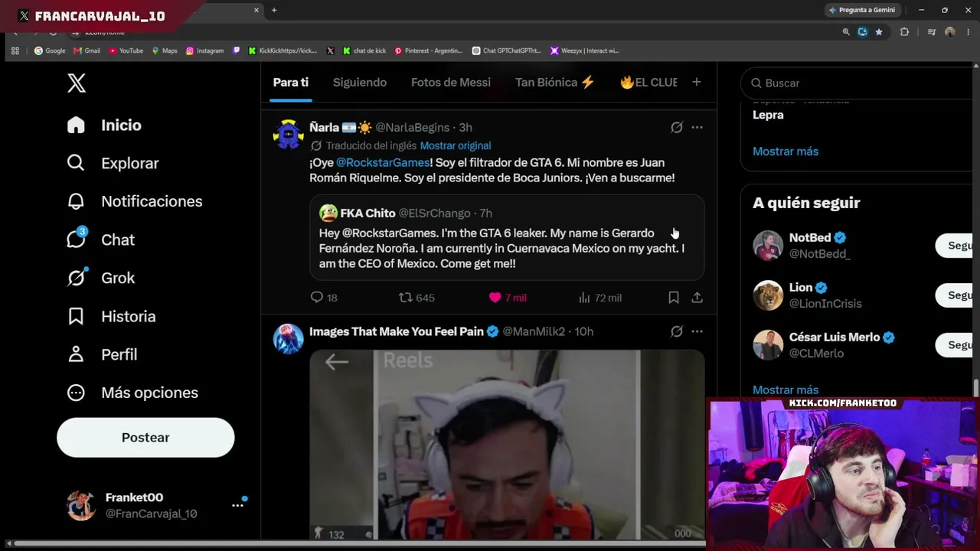The width and height of the screenshot is (980, 551).
Task: Open the YouTube bookmark
Action: (126, 51)
